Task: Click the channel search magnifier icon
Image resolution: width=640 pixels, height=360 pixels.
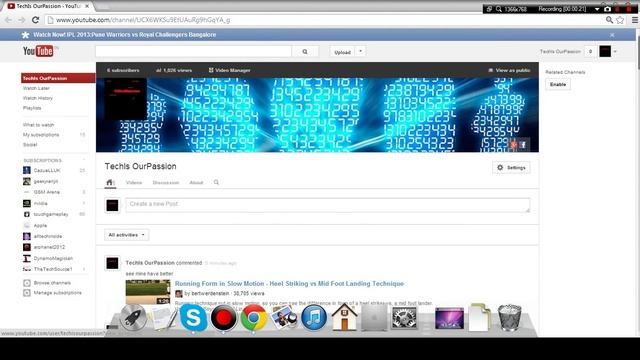Action: tap(216, 182)
